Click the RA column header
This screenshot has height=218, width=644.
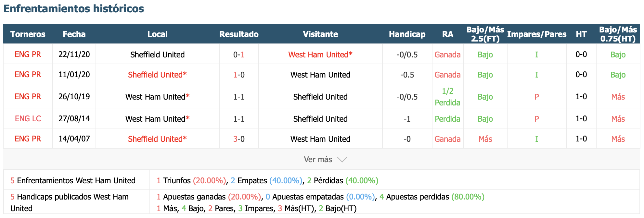click(x=447, y=34)
